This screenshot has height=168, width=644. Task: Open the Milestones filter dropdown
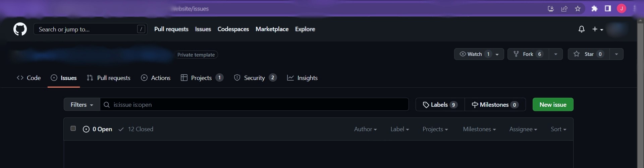(x=479, y=129)
